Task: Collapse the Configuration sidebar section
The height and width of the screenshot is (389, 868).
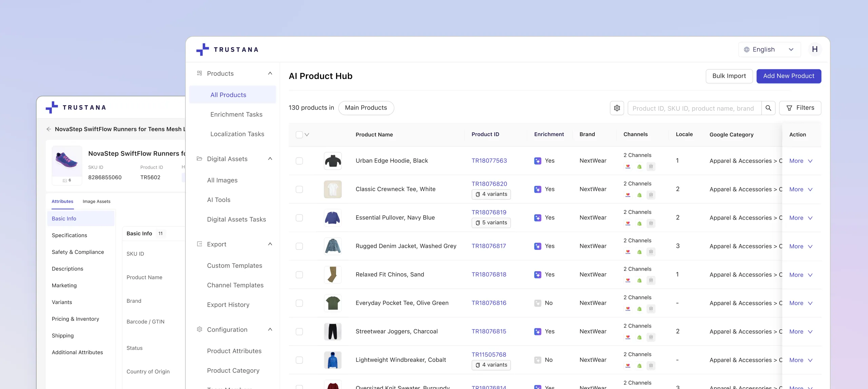Action: point(270,329)
